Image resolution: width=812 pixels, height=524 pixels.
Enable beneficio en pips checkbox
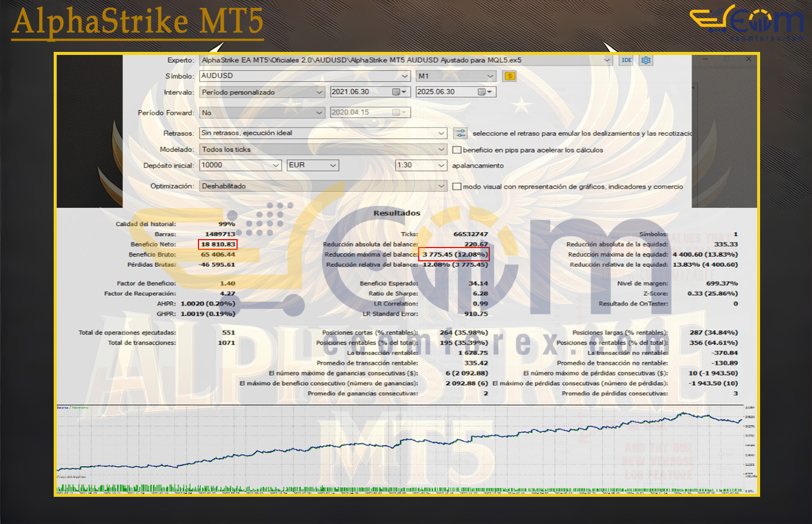click(457, 150)
